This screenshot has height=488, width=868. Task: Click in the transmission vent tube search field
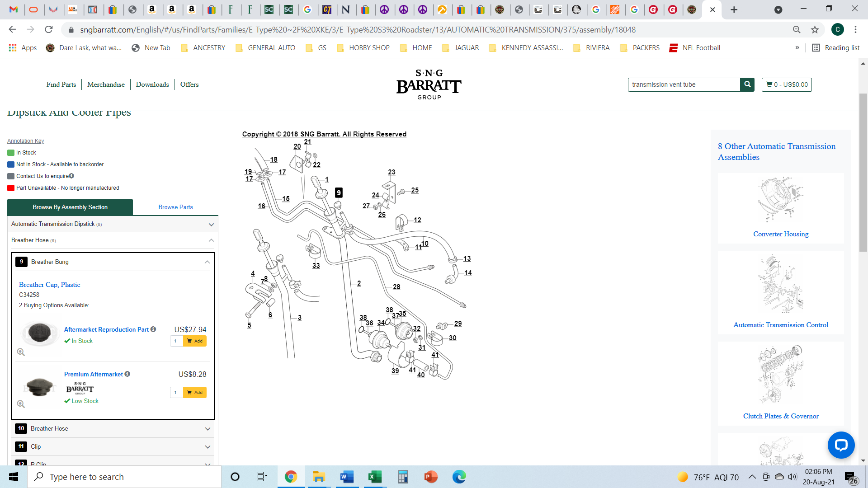(684, 84)
